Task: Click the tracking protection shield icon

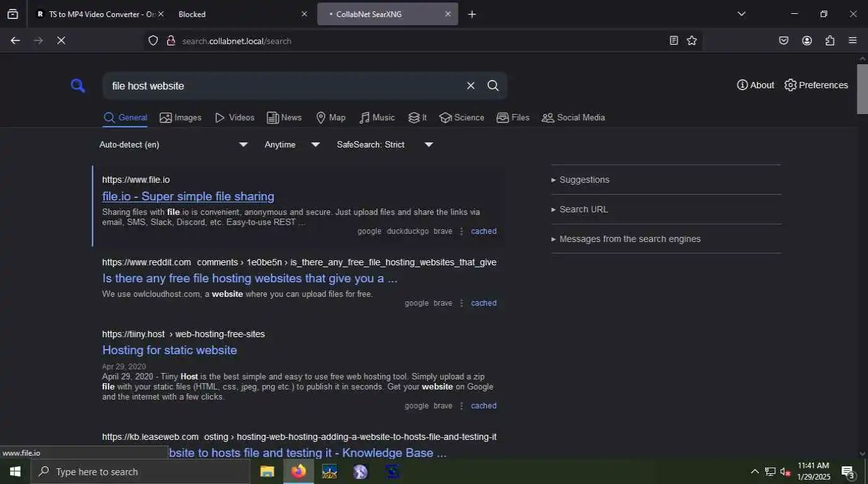Action: click(153, 41)
